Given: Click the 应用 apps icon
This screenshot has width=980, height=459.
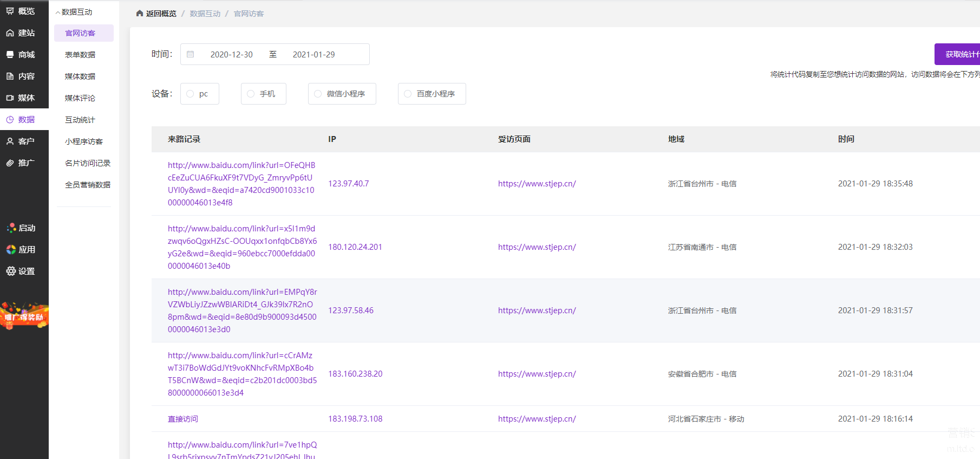Looking at the screenshot, I should point(11,249).
